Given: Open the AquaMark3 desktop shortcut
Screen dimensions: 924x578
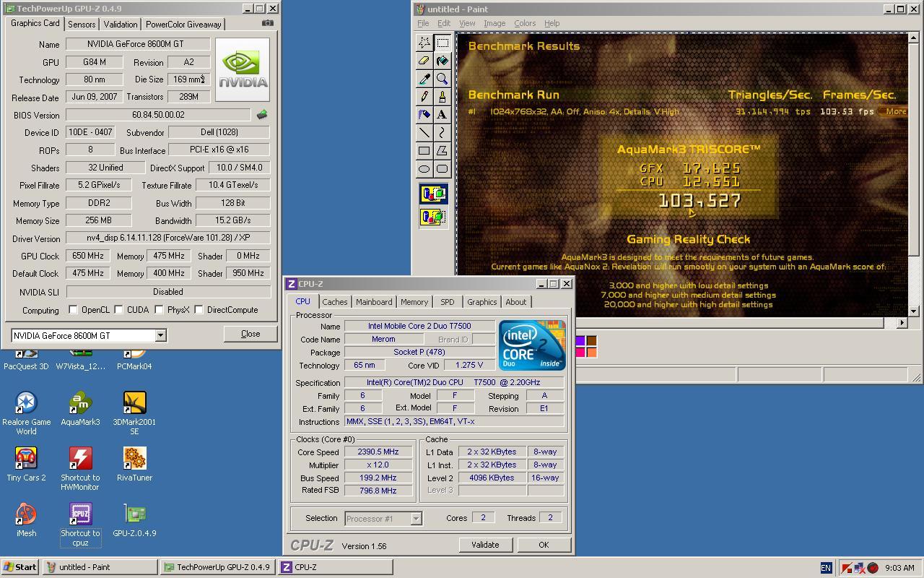Looking at the screenshot, I should pyautogui.click(x=80, y=409).
